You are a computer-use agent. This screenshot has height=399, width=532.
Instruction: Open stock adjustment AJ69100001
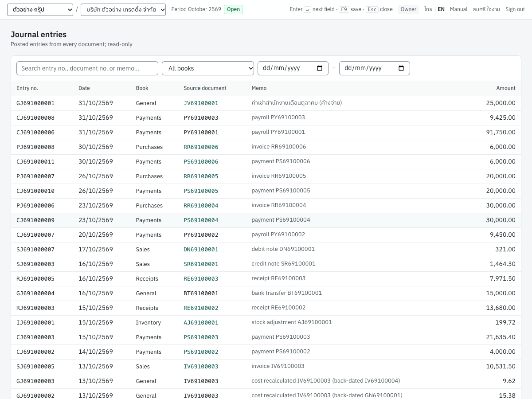pos(201,323)
